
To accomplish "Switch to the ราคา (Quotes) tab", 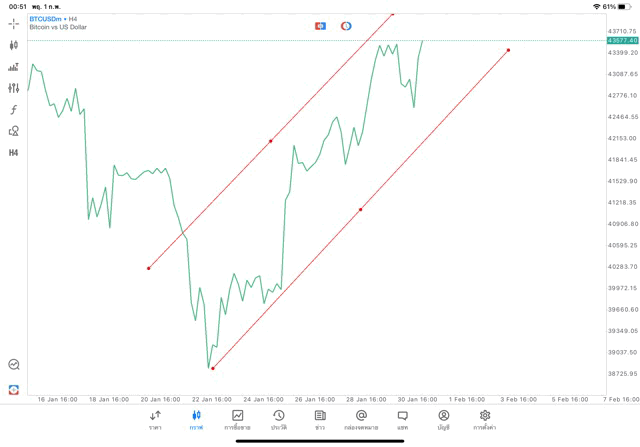I will pyautogui.click(x=155, y=419).
